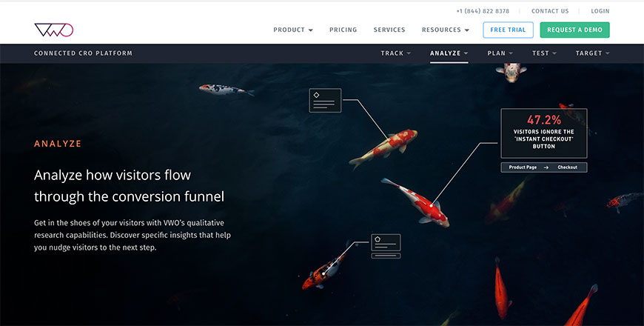Screen dimensions: 644x326
Task: Open the Services menu item
Action: pos(389,30)
